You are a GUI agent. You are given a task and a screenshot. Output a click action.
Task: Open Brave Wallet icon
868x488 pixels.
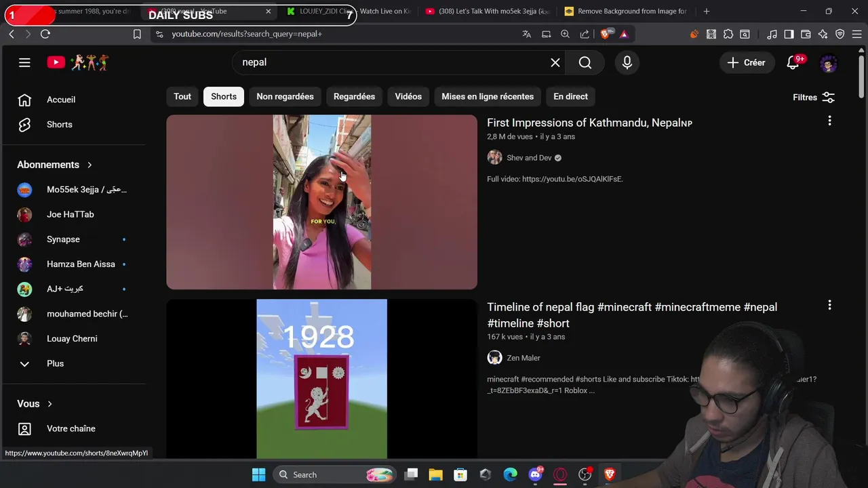(x=806, y=34)
